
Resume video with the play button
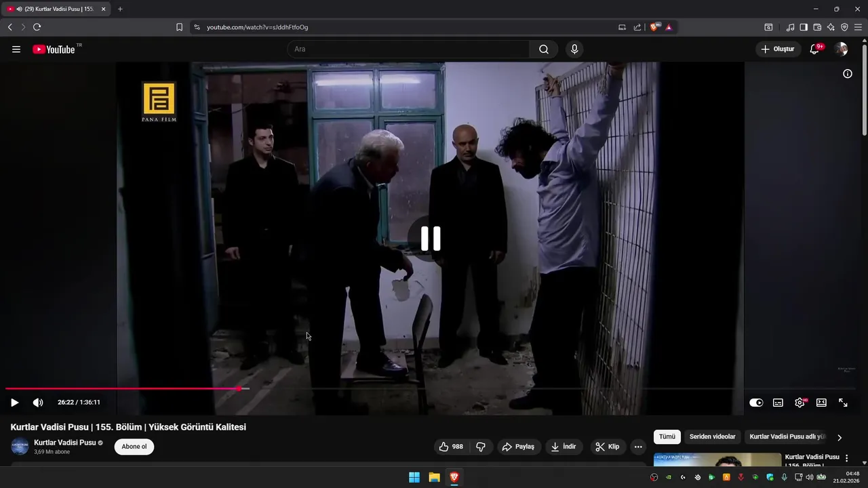(14, 403)
